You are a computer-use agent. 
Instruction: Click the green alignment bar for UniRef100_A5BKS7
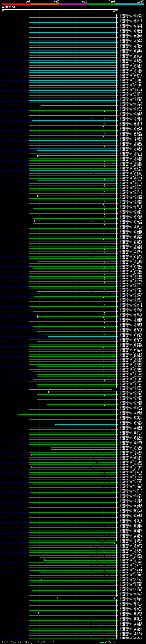[68, 414]
